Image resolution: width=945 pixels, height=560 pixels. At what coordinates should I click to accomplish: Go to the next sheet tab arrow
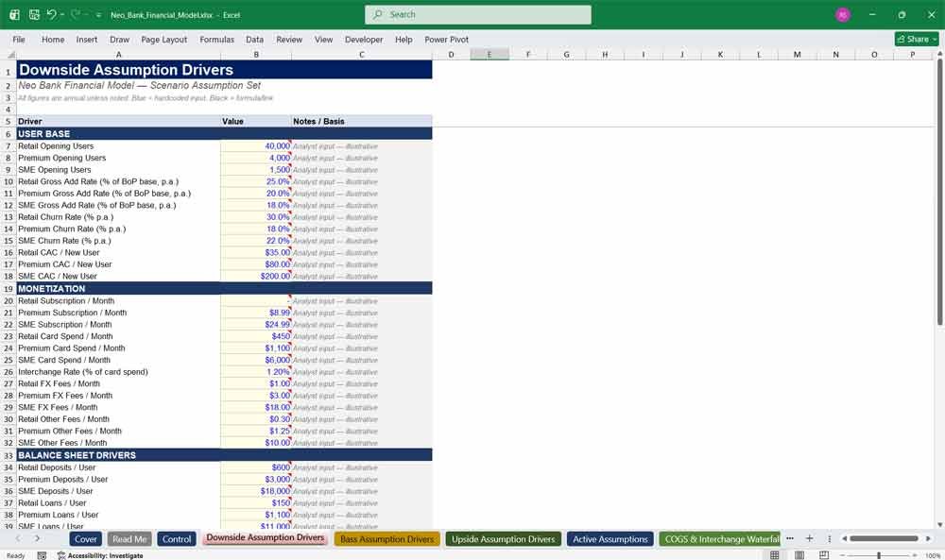pyautogui.click(x=38, y=539)
